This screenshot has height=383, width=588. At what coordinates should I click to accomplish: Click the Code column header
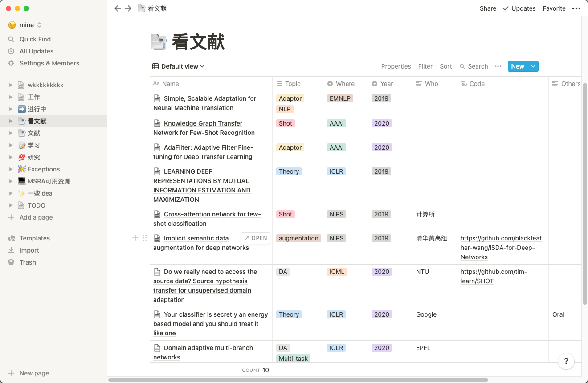click(503, 84)
